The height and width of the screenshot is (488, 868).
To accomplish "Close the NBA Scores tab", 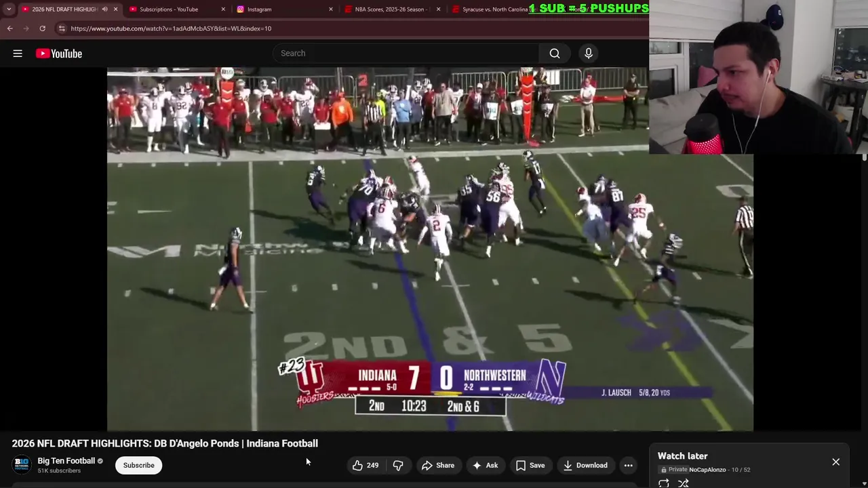I will tap(438, 9).
